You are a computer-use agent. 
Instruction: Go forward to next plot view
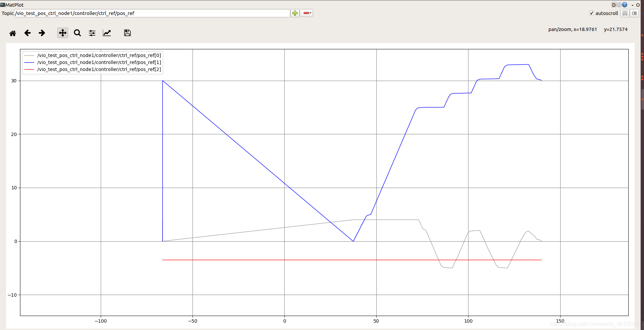tap(42, 33)
